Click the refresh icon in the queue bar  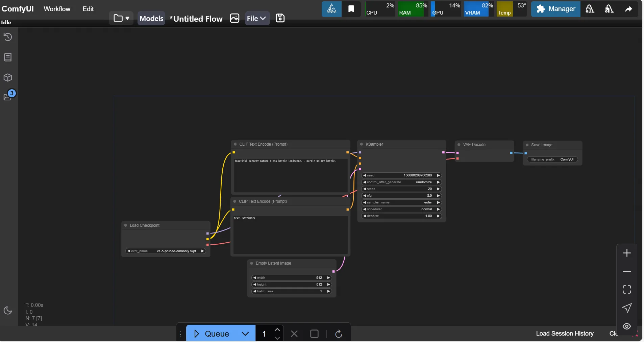(339, 334)
